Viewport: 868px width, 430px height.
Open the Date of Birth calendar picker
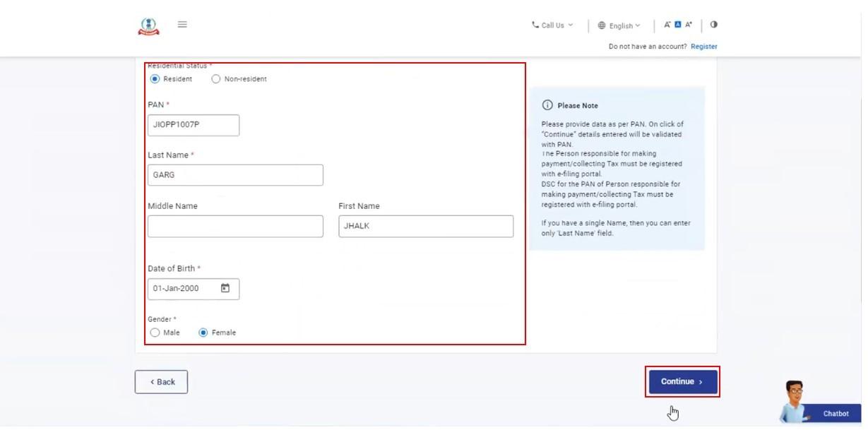pyautogui.click(x=225, y=288)
